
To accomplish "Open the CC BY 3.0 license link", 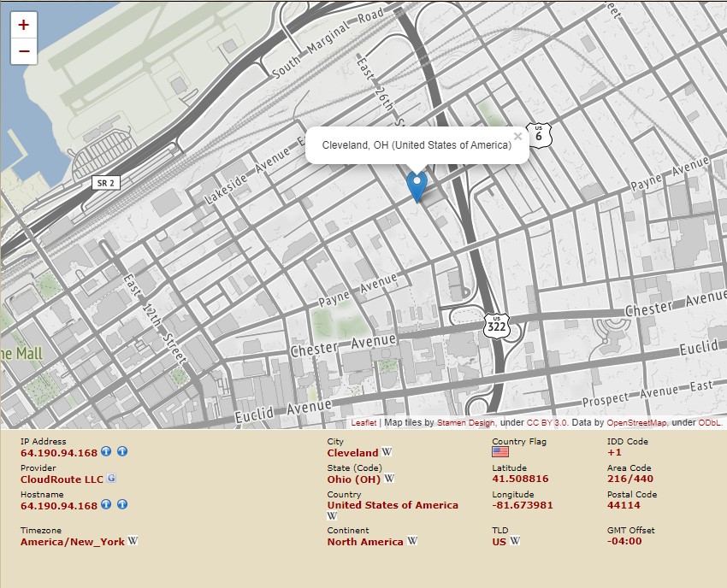I will [x=547, y=423].
